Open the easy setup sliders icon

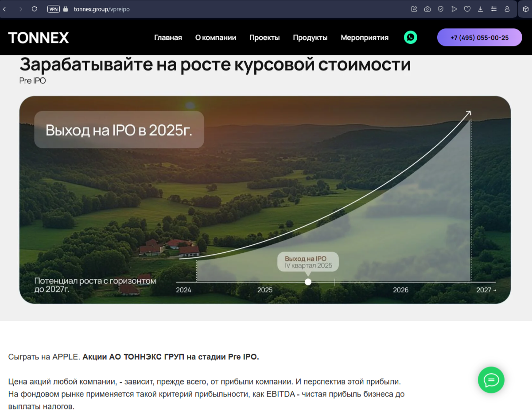[494, 9]
